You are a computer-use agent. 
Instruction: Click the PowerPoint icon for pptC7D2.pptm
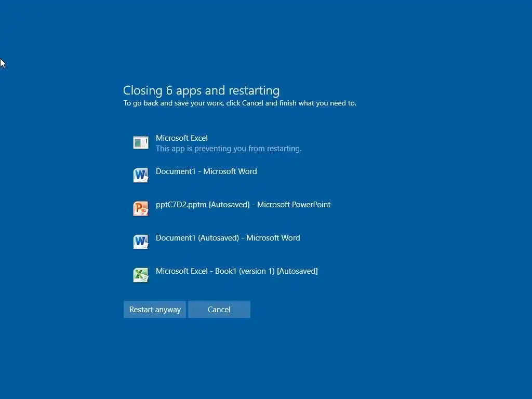tap(141, 208)
